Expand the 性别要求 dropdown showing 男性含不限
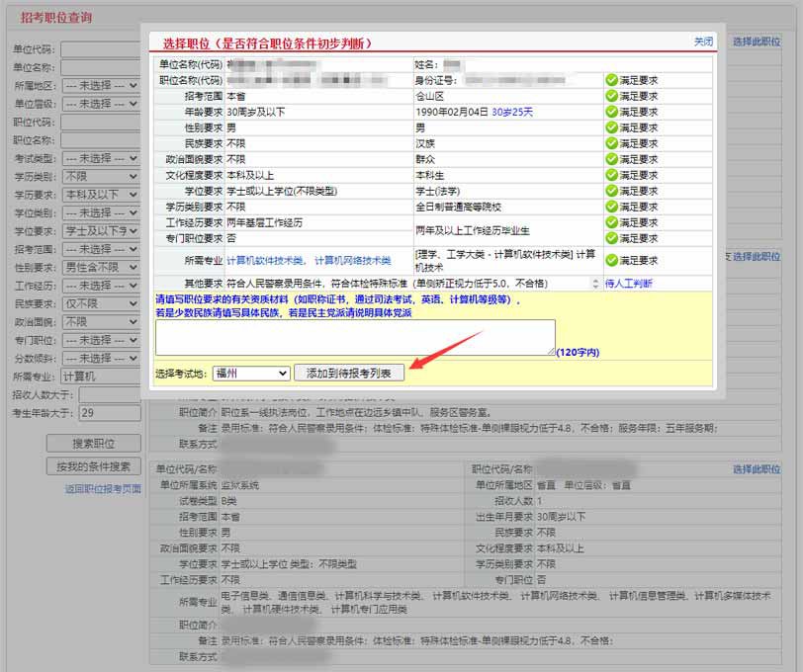The width and height of the screenshot is (803, 672). (x=101, y=267)
